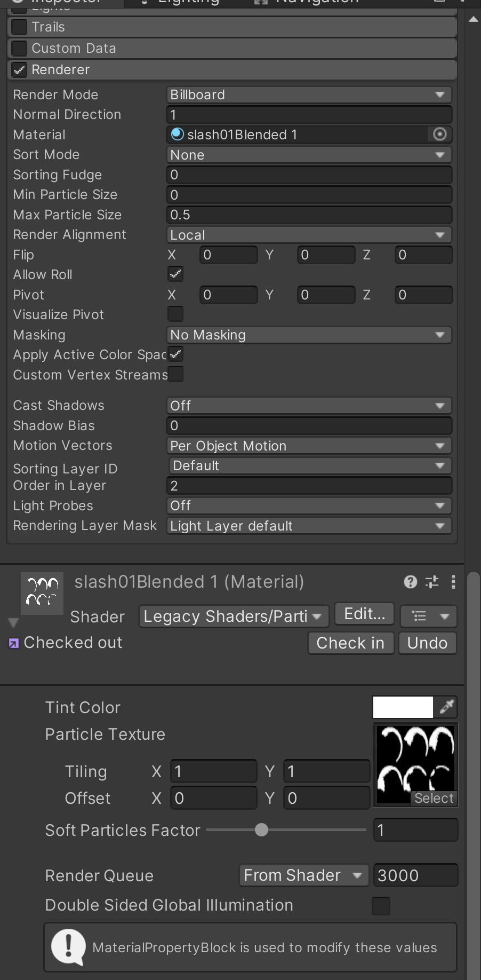Viewport: 481px width, 980px height.
Task: Open the material's three-dot options menu
Action: [453, 582]
